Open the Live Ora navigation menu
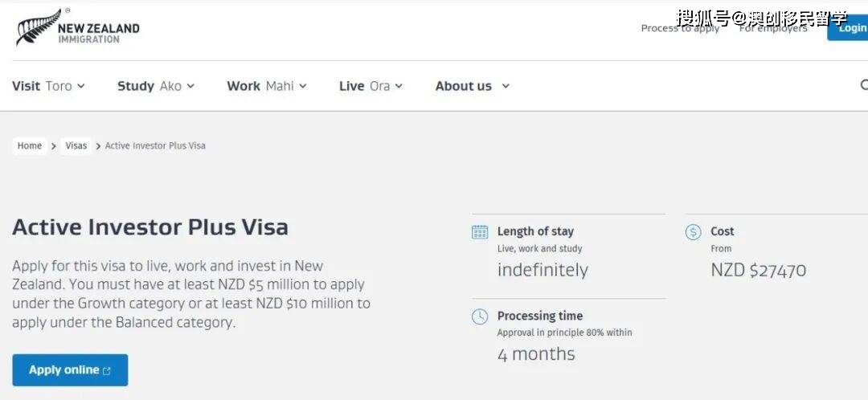Viewport: 868px width, 400px height. point(371,86)
